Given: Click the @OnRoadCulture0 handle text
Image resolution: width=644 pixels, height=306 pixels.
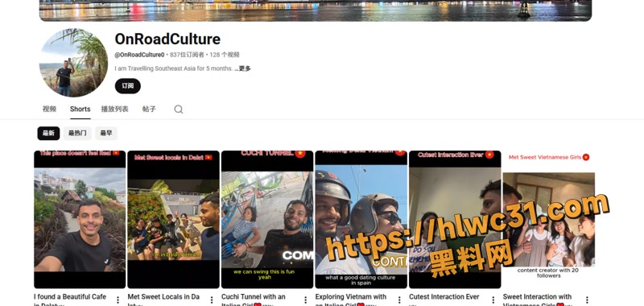Looking at the screenshot, I should pyautogui.click(x=139, y=55).
